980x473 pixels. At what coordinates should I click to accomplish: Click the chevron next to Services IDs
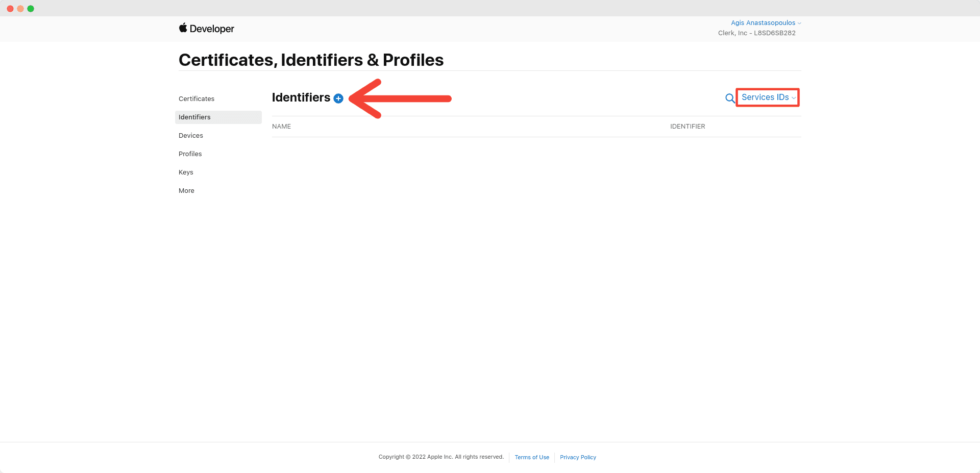tap(794, 98)
